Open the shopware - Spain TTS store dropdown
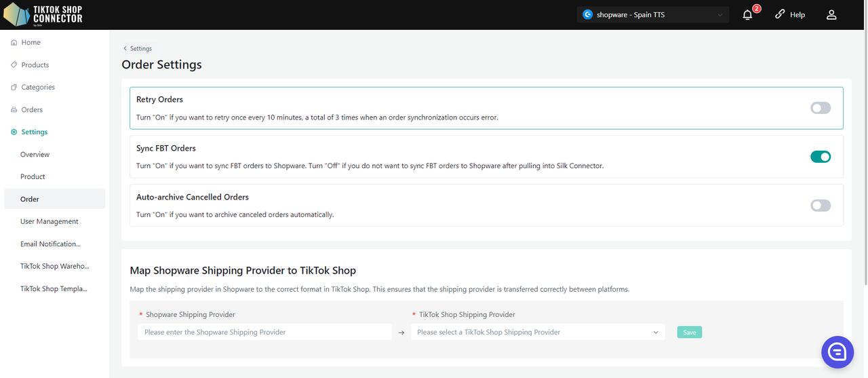 pyautogui.click(x=652, y=15)
